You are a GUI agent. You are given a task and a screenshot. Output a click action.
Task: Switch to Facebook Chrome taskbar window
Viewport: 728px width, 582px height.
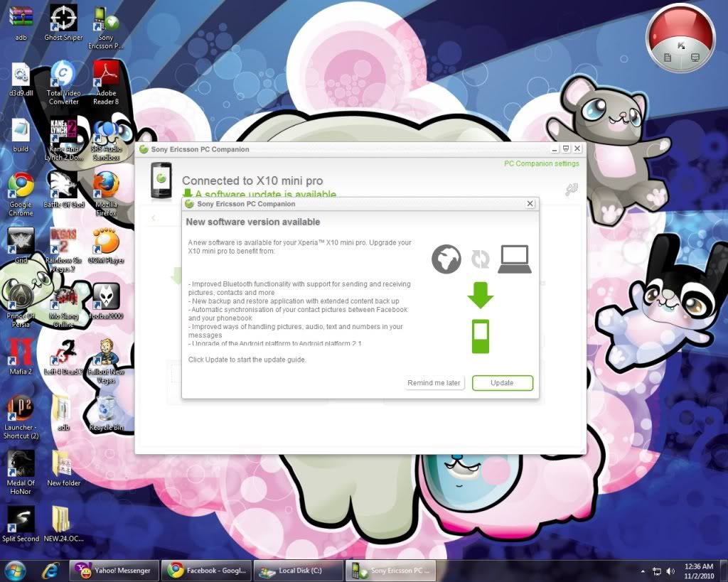206,571
